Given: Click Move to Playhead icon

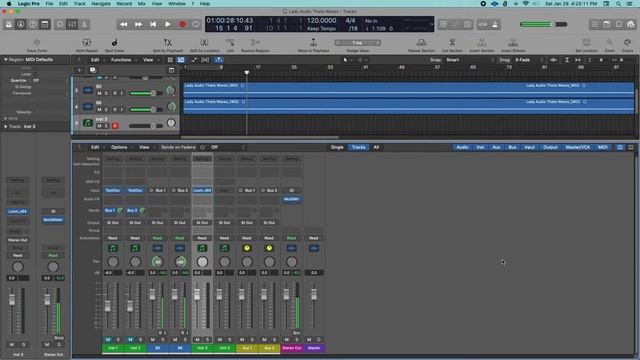Looking at the screenshot, I should [313, 42].
